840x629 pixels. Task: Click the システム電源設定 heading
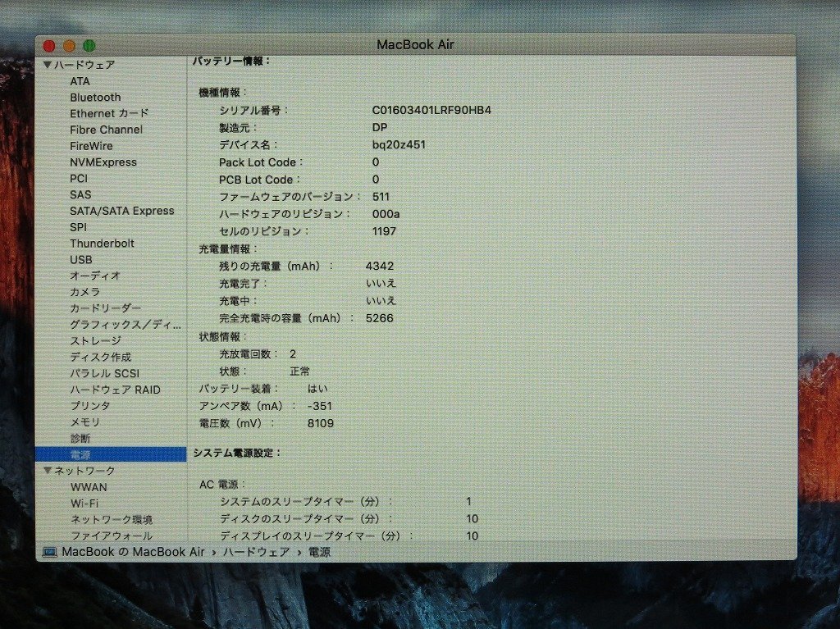(237, 454)
